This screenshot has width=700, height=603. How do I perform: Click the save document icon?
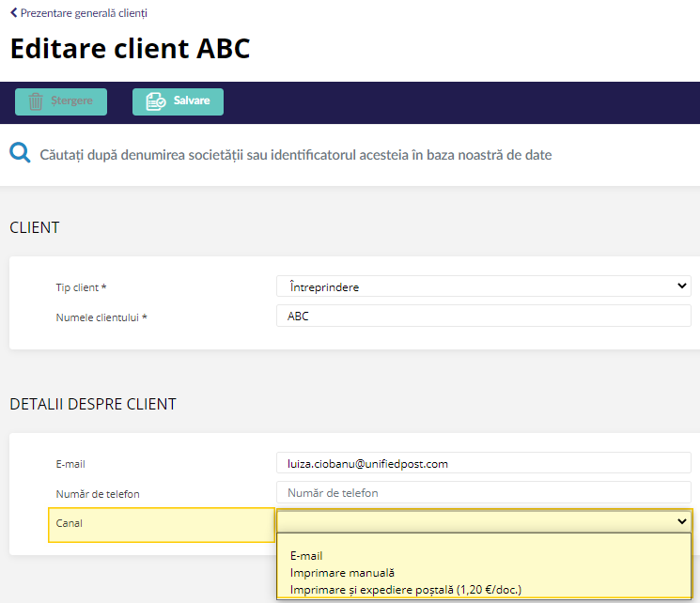[x=156, y=101]
